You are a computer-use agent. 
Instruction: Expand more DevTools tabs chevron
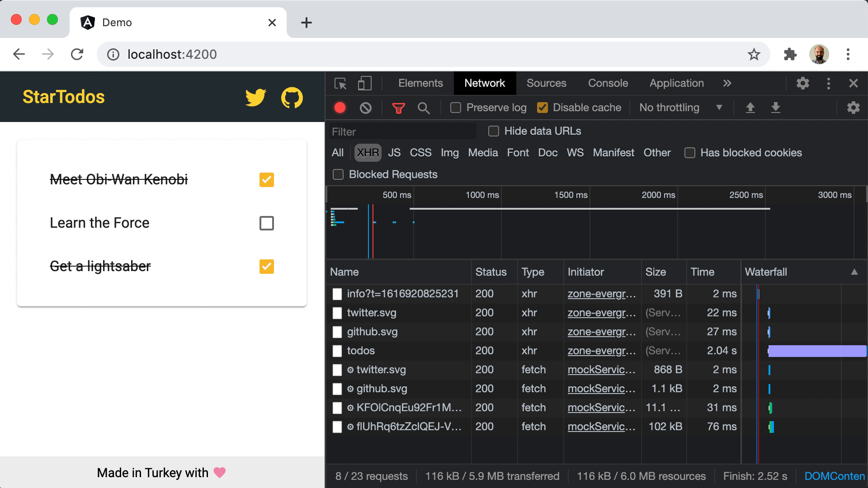[x=726, y=83]
